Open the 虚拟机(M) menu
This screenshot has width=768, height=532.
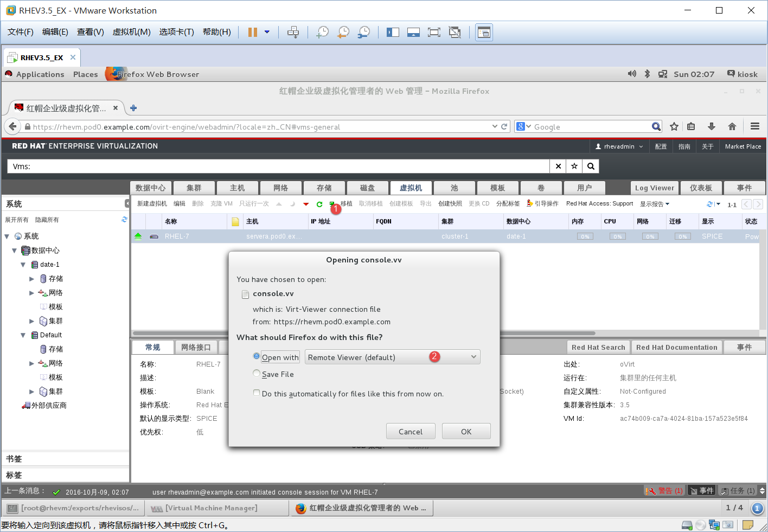pos(131,32)
